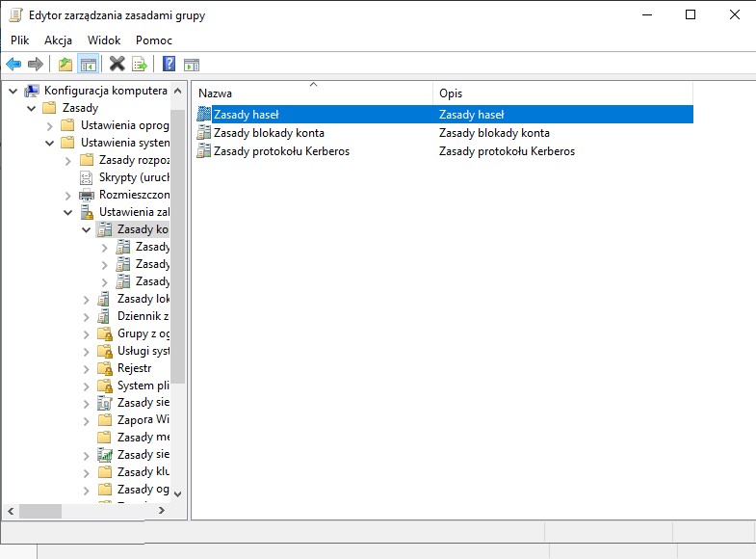Toggle the Show/Hide console tree icon
756x559 pixels.
tap(88, 65)
